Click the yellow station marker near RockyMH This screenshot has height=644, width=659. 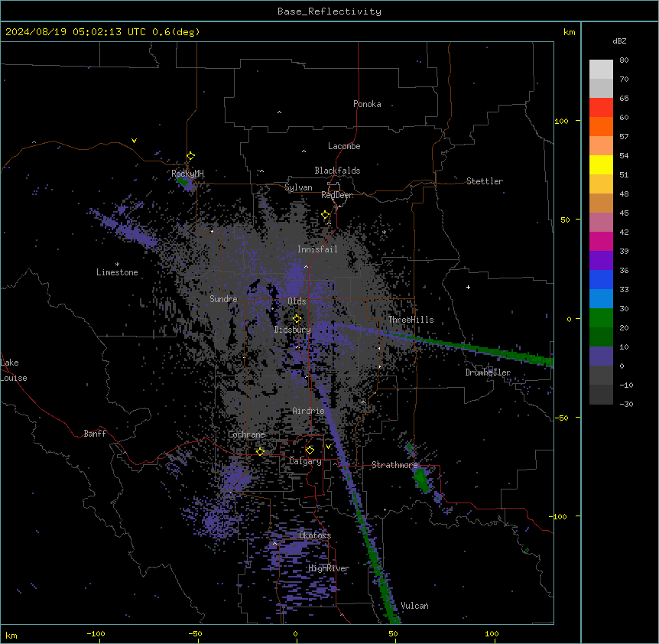point(191,156)
